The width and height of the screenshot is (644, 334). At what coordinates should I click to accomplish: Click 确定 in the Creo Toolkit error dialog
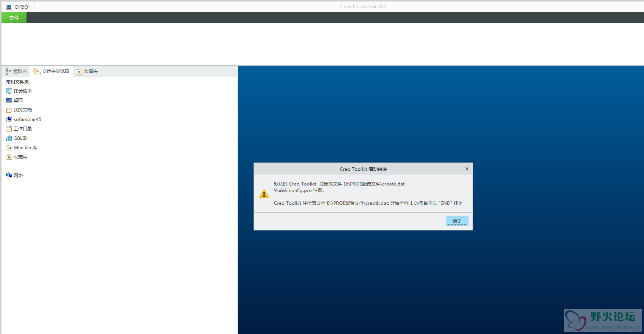(x=457, y=221)
